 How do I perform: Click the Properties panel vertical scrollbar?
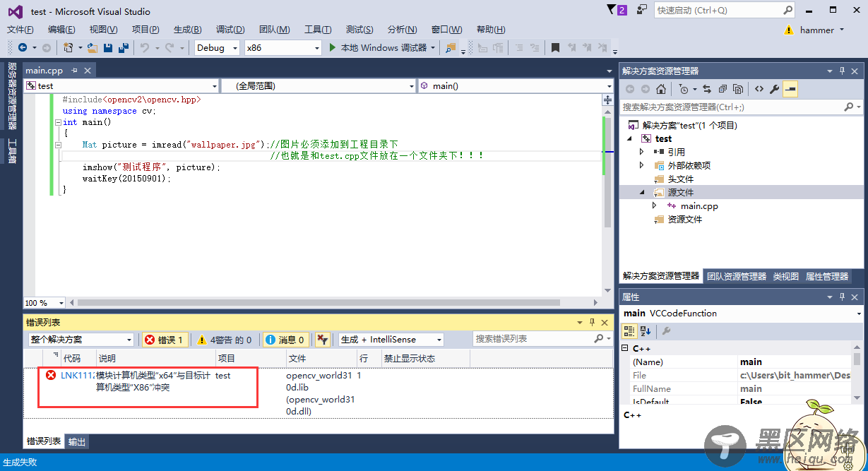pos(857,360)
